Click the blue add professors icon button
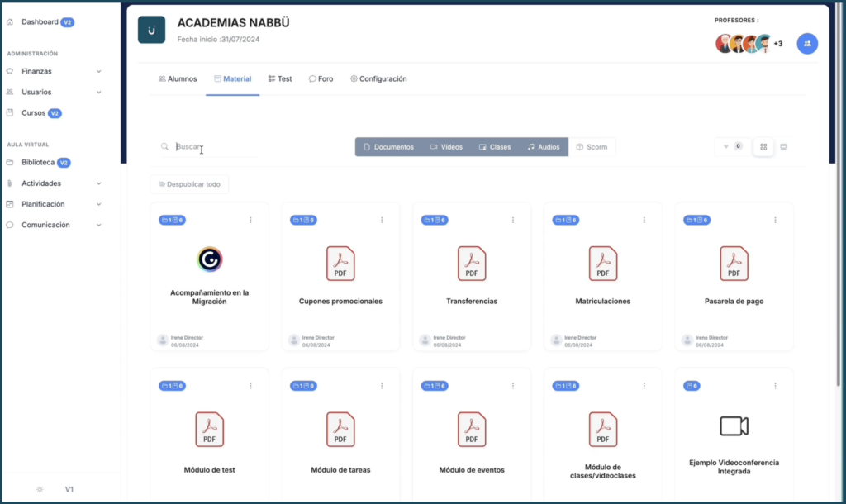The width and height of the screenshot is (846, 504). click(807, 44)
